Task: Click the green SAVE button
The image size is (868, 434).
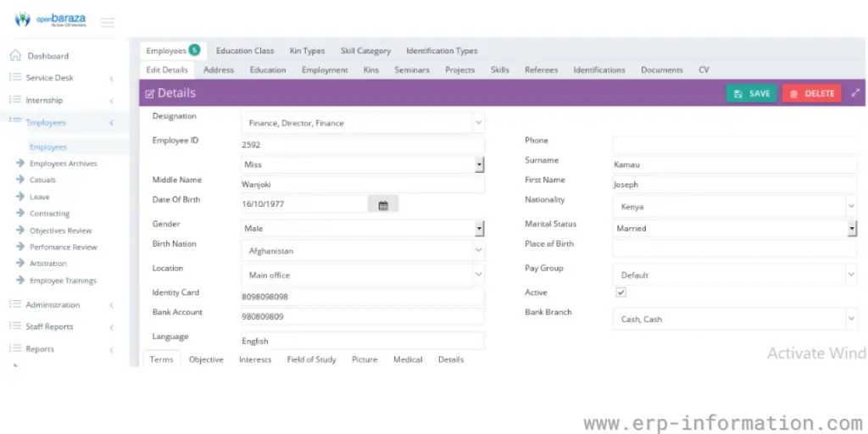Action: click(752, 93)
